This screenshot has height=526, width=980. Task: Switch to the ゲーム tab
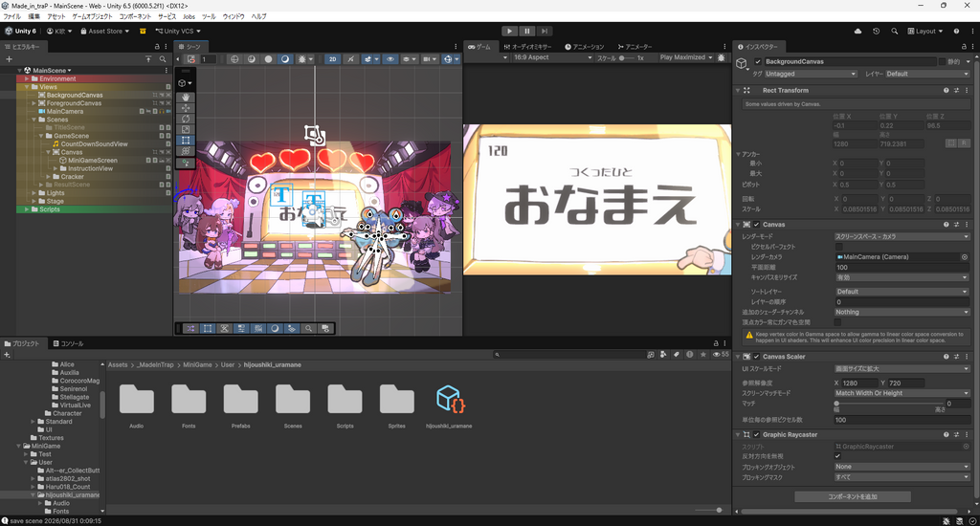pyautogui.click(x=479, y=47)
